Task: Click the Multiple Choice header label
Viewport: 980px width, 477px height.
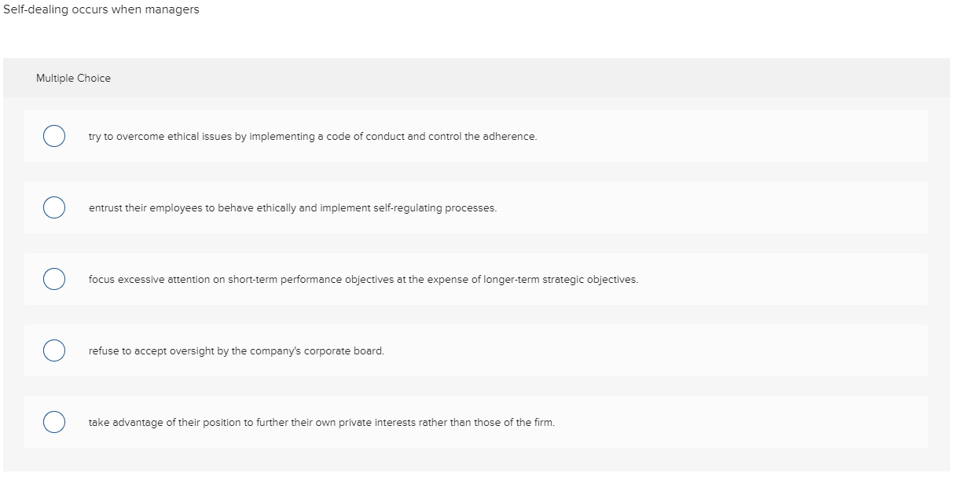Action: point(73,78)
